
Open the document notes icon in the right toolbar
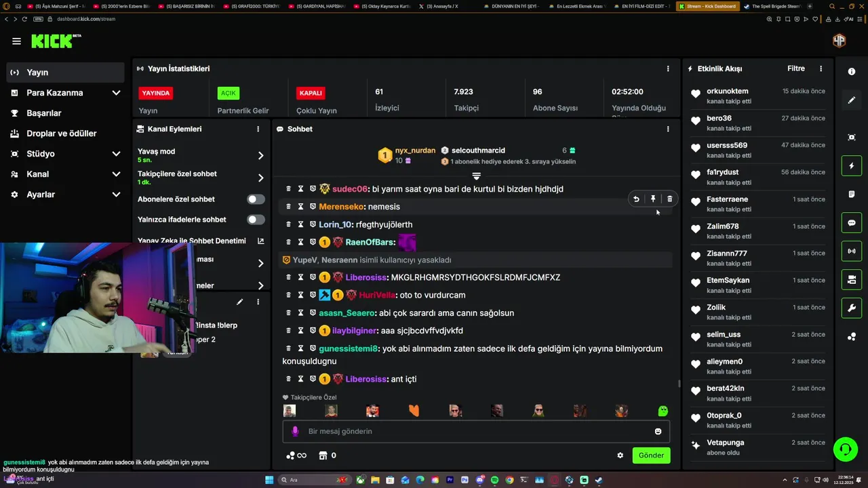852,195
